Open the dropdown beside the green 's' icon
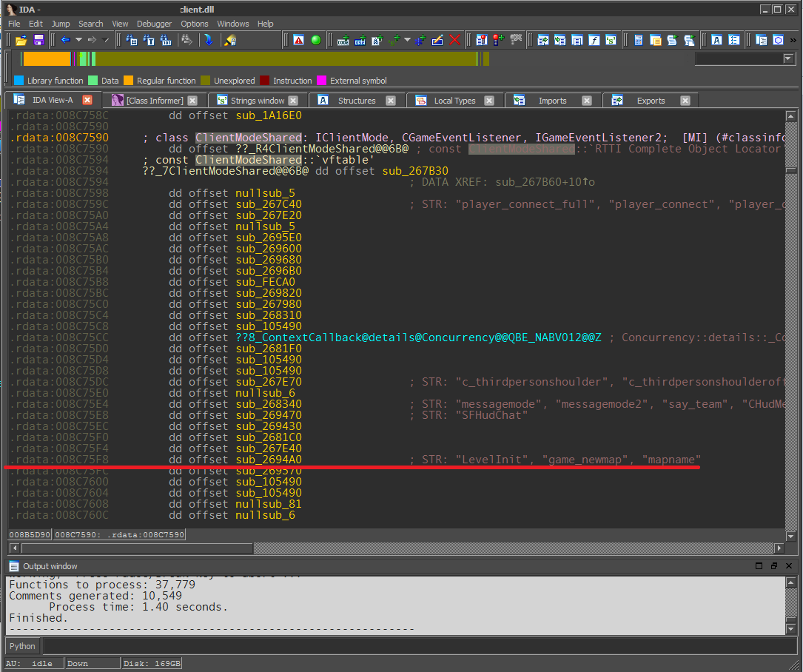The image size is (803, 672). [407, 40]
